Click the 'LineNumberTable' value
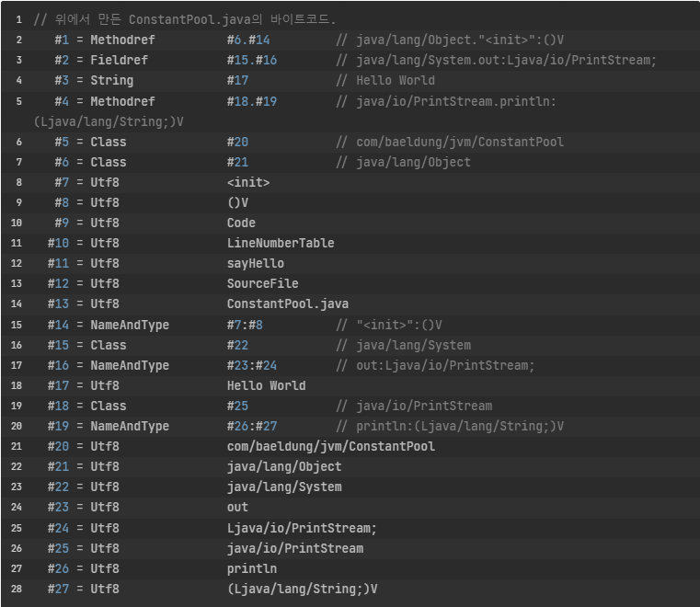The height and width of the screenshot is (607, 700). (x=281, y=243)
